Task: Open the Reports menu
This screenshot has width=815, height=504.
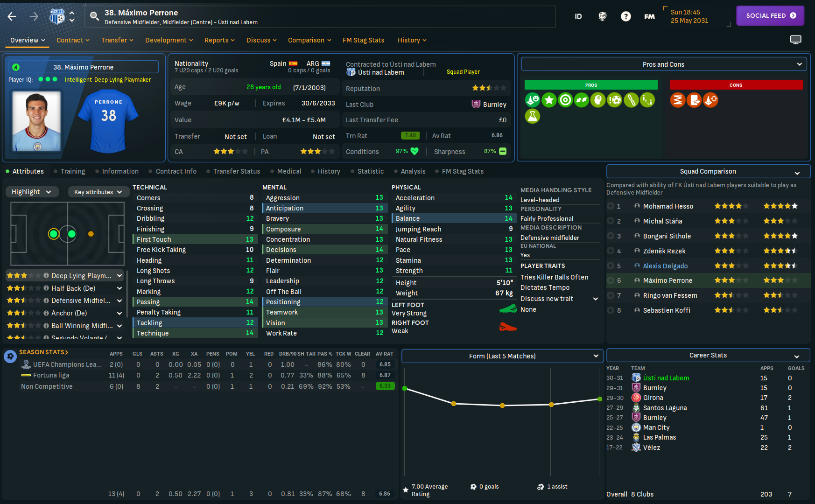Action: tap(219, 40)
